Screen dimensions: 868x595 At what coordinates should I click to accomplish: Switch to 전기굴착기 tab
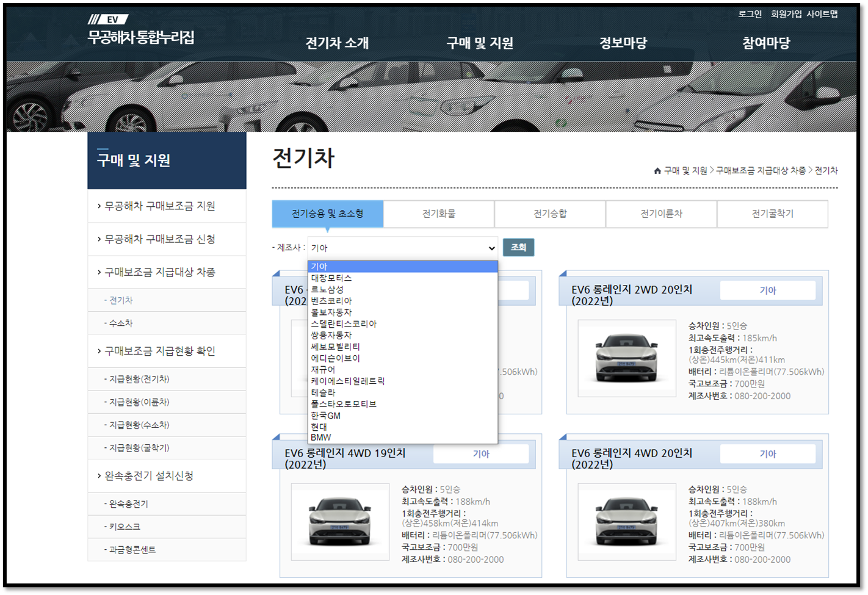(773, 214)
